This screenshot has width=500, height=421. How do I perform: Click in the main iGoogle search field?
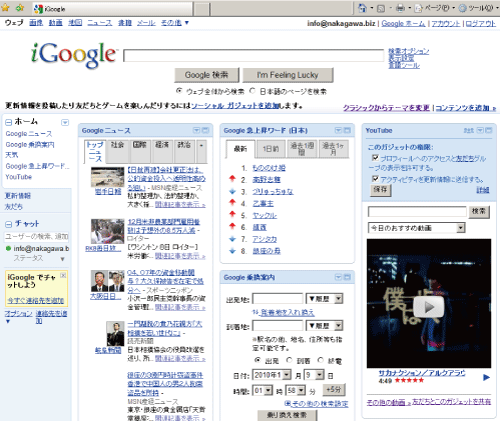pos(253,55)
